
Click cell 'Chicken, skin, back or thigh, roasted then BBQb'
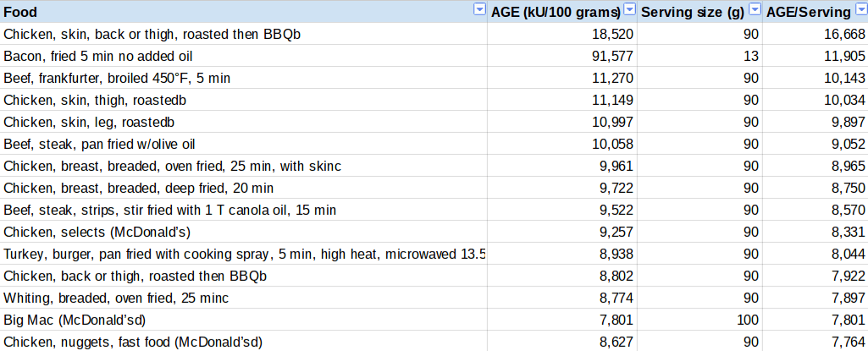(244, 35)
